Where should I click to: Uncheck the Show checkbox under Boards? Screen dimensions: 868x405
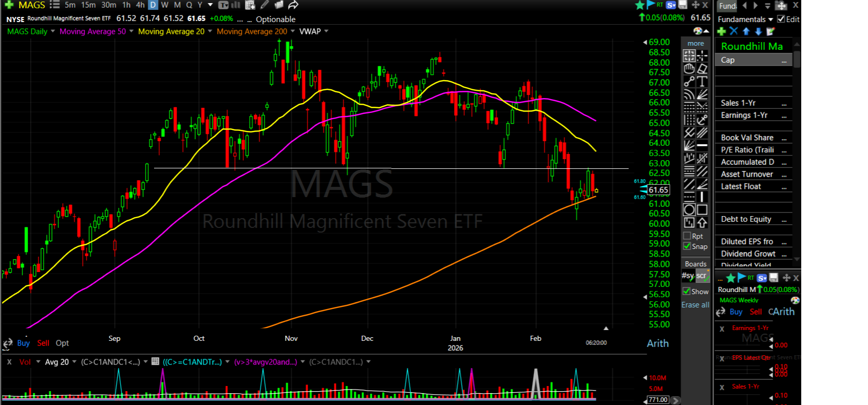pyautogui.click(x=687, y=291)
